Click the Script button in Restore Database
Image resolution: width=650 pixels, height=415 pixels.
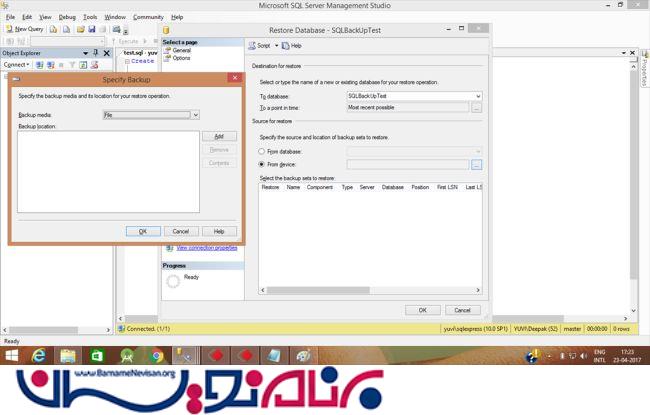tap(260, 46)
